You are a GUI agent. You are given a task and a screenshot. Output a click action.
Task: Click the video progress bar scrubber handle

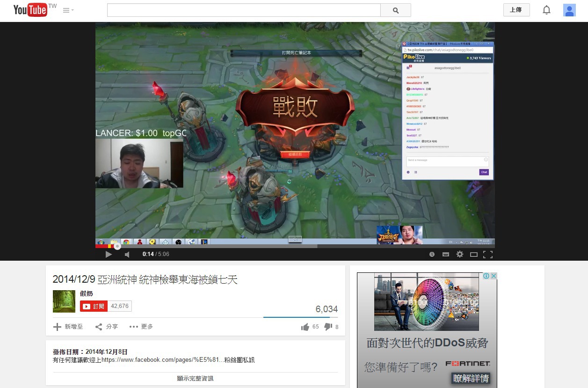point(117,246)
